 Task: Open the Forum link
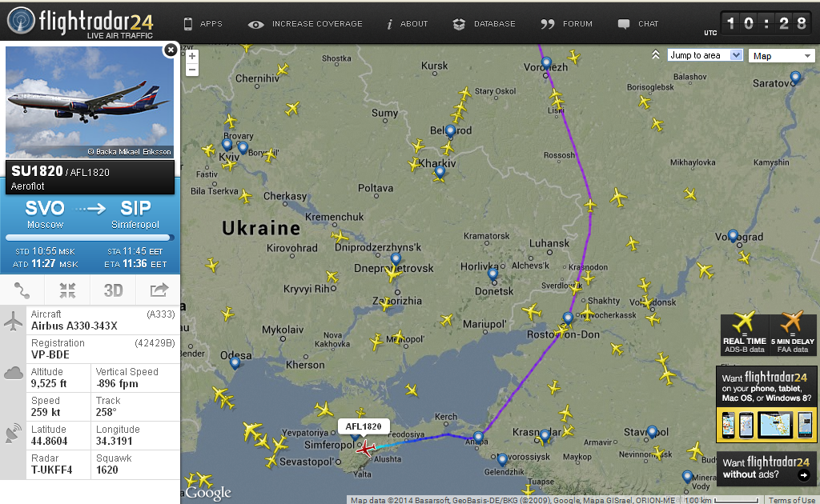566,24
